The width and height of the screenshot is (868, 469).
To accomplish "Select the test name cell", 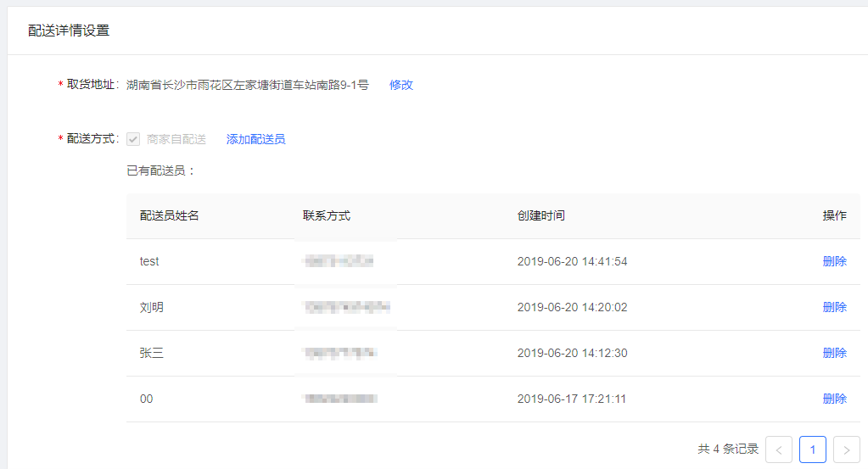I will click(x=149, y=261).
